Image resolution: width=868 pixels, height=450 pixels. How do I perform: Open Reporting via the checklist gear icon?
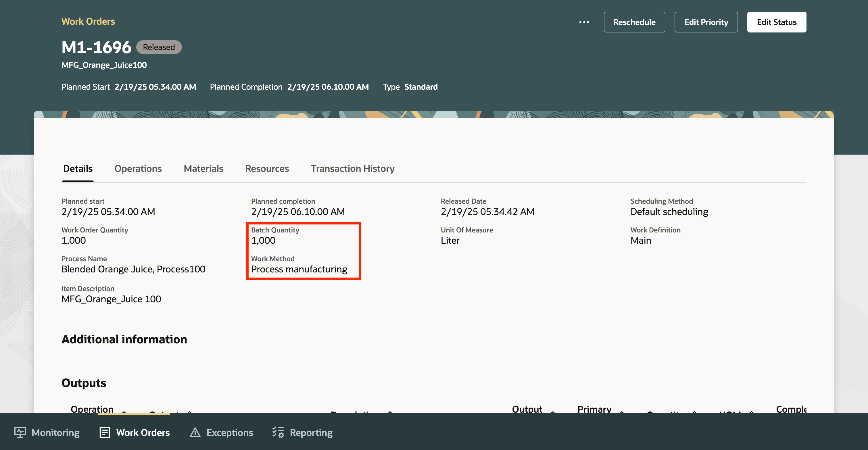pyautogui.click(x=278, y=432)
